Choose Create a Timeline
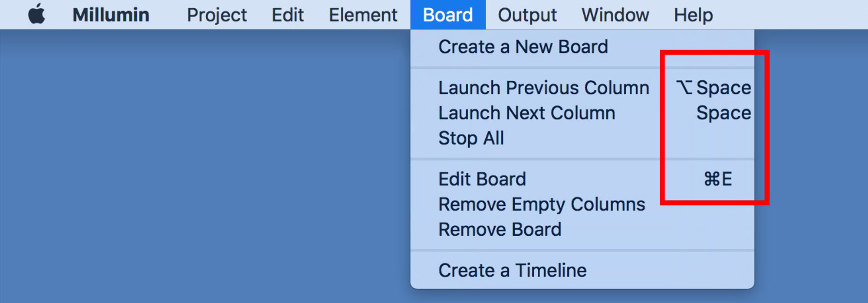This screenshot has height=303, width=868. [x=512, y=270]
